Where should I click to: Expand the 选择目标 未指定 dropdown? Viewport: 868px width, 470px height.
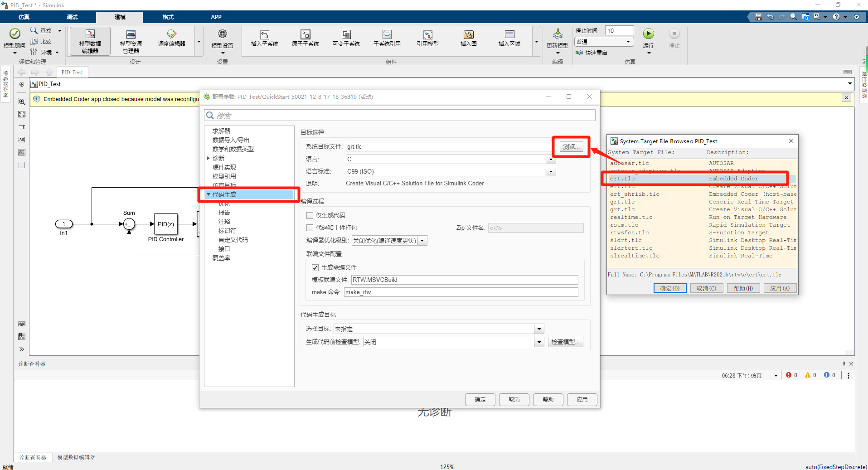coord(538,329)
